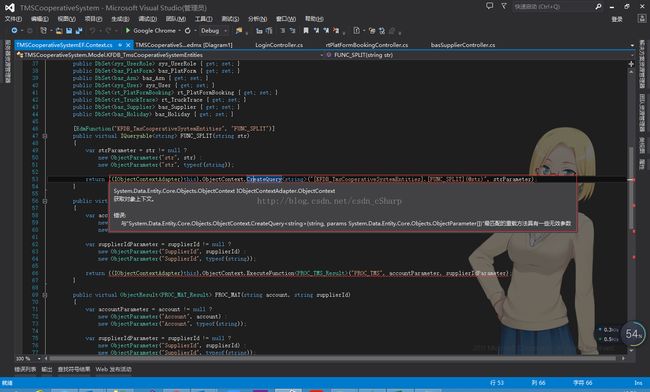Save the current file with the disk icon

click(x=69, y=31)
